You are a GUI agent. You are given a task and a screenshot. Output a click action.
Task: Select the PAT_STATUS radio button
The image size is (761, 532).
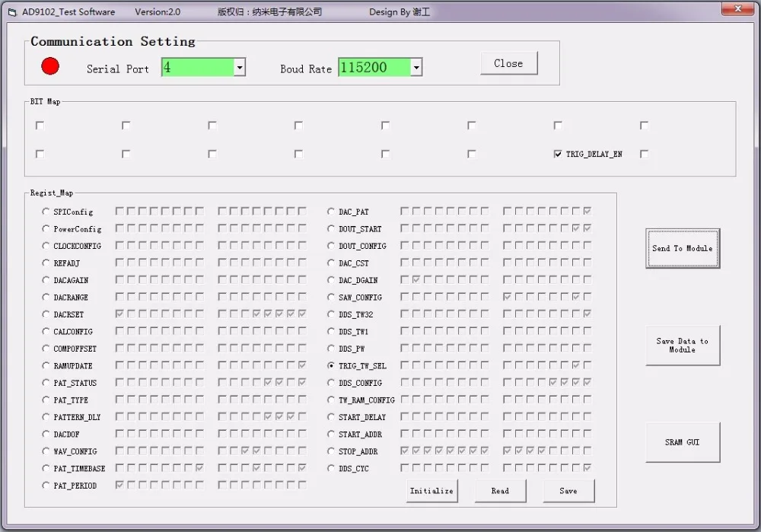[46, 383]
